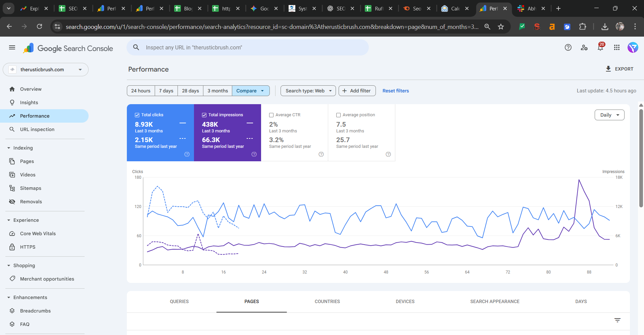This screenshot has width=644, height=335.
Task: Switch to the Countries tab
Action: click(327, 301)
